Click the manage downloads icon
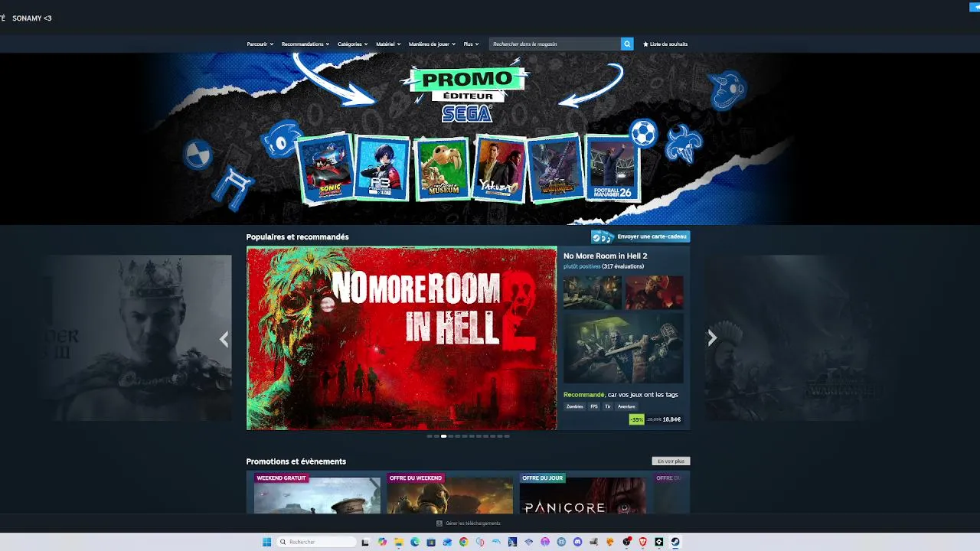This screenshot has width=980, height=551. click(439, 523)
